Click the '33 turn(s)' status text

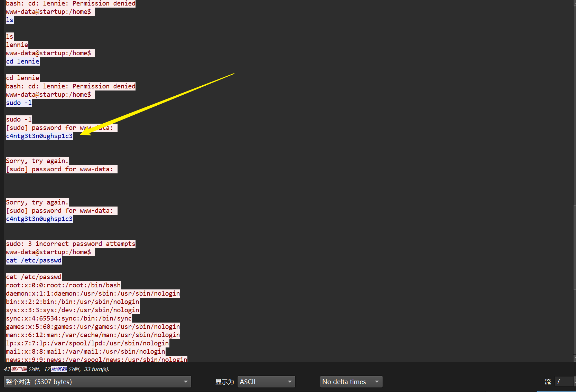click(x=96, y=369)
